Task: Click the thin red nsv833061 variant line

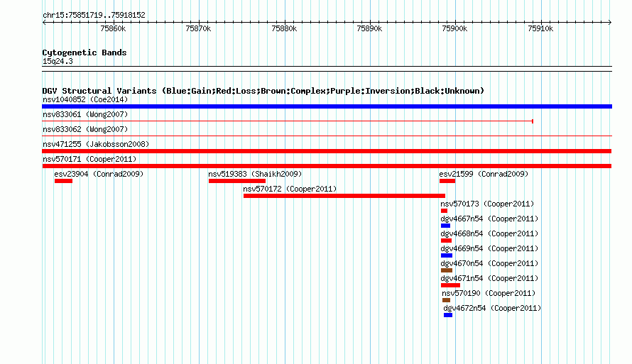Action: [288, 121]
